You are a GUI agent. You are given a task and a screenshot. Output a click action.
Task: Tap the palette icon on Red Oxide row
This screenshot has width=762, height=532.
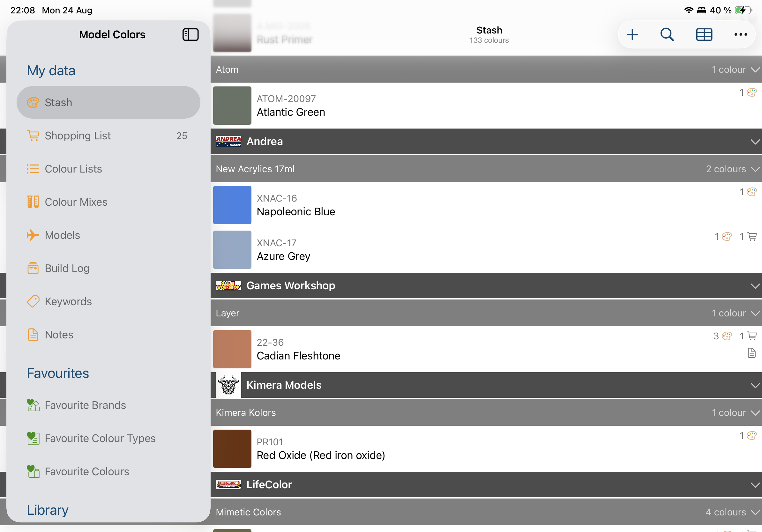tap(752, 435)
